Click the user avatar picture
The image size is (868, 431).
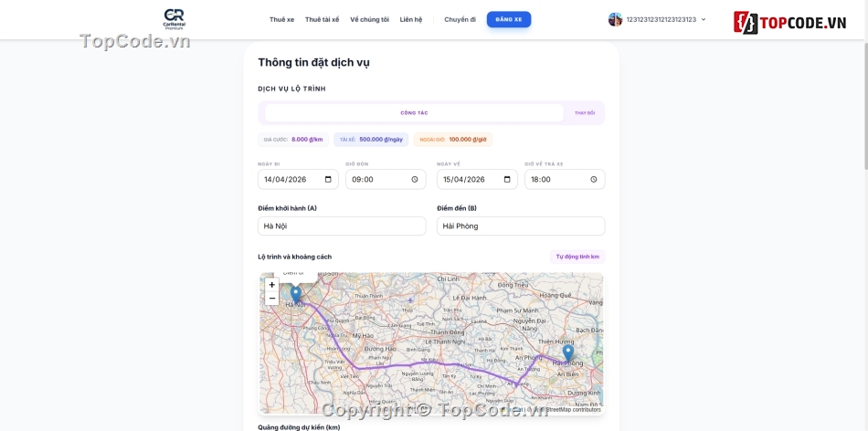tap(615, 19)
